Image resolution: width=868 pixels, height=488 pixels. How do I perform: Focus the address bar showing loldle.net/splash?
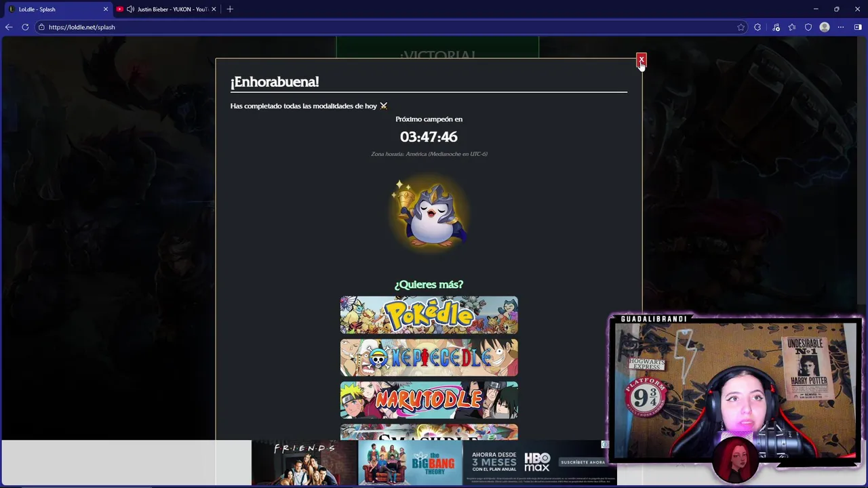pyautogui.click(x=387, y=27)
